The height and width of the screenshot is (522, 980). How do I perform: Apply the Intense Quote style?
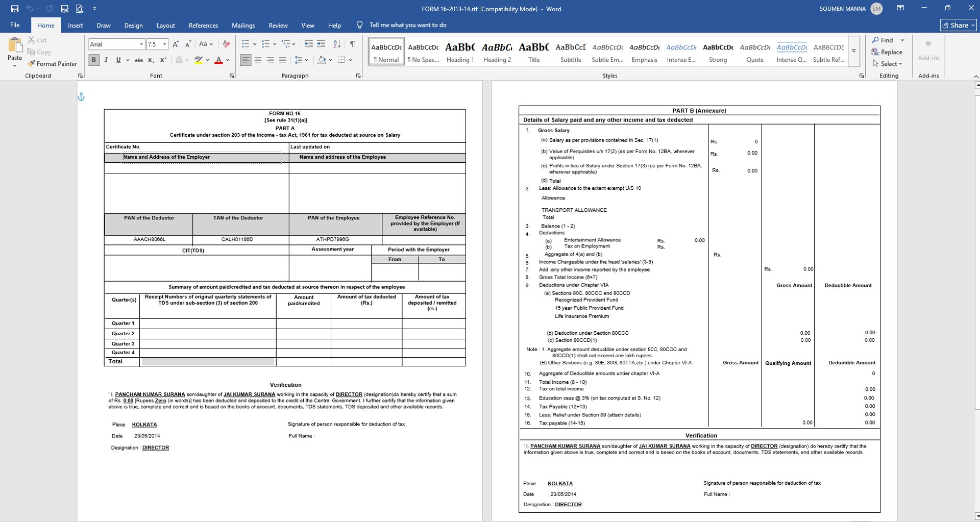[792, 52]
